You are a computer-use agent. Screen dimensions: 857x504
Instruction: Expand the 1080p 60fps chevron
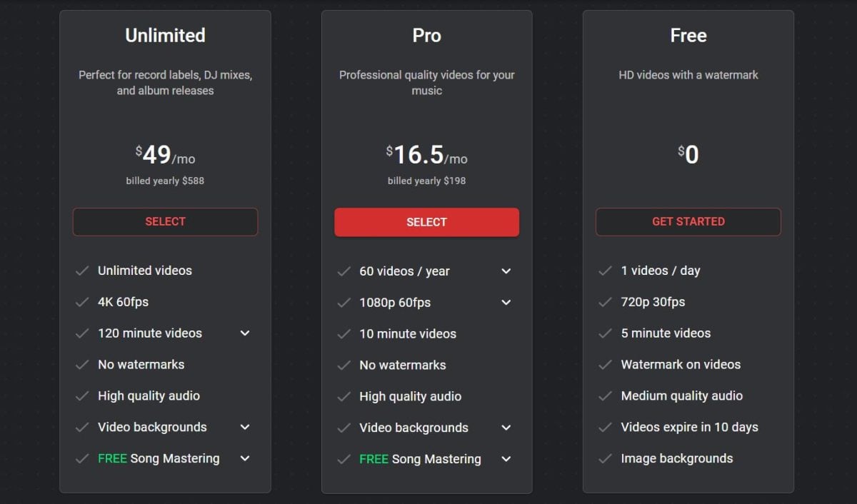click(506, 303)
